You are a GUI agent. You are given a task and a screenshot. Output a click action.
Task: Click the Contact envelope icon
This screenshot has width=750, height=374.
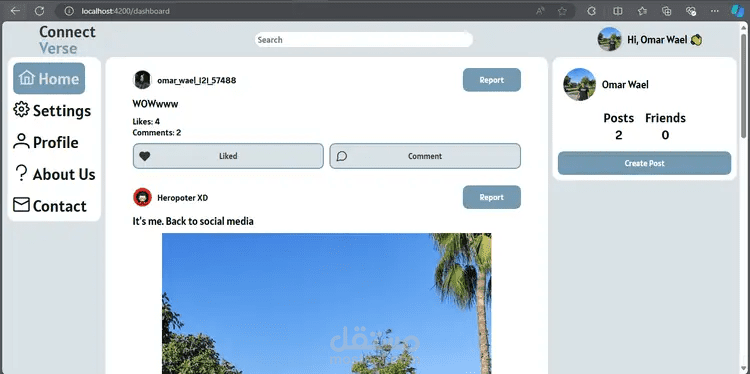click(21, 205)
